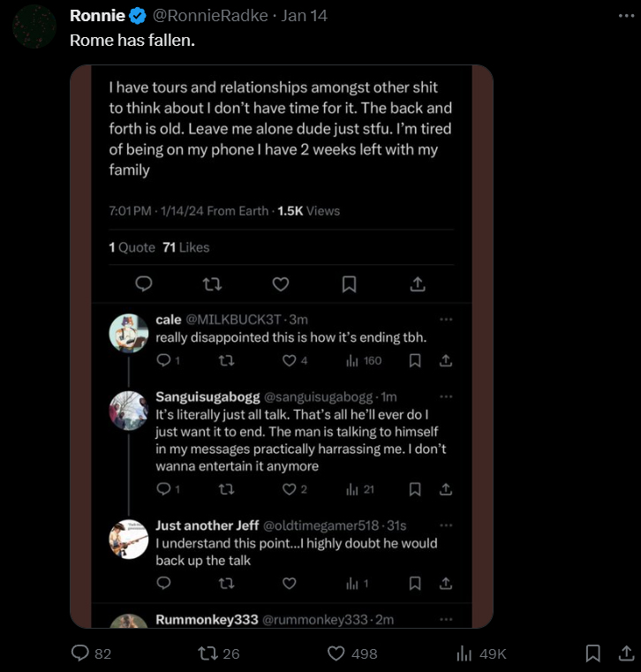The height and width of the screenshot is (672, 641).
Task: Open more options menu on Ronnie's tweet
Action: (x=627, y=16)
